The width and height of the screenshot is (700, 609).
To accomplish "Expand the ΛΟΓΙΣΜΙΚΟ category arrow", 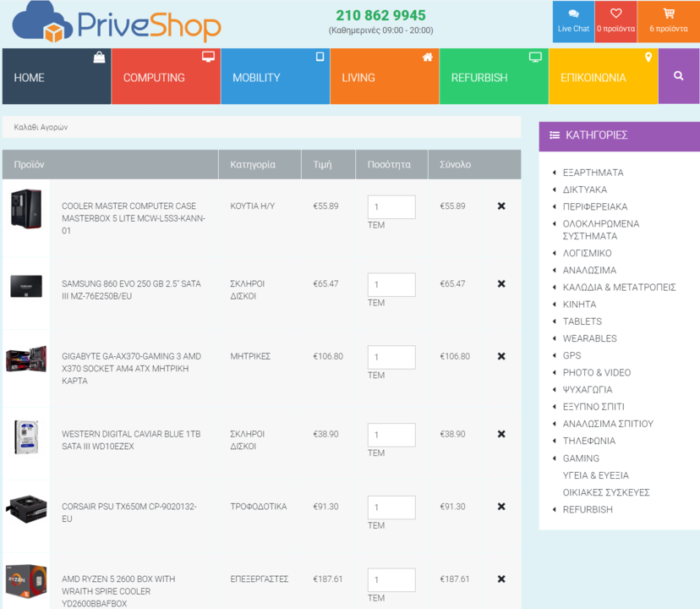I will coord(554,253).
